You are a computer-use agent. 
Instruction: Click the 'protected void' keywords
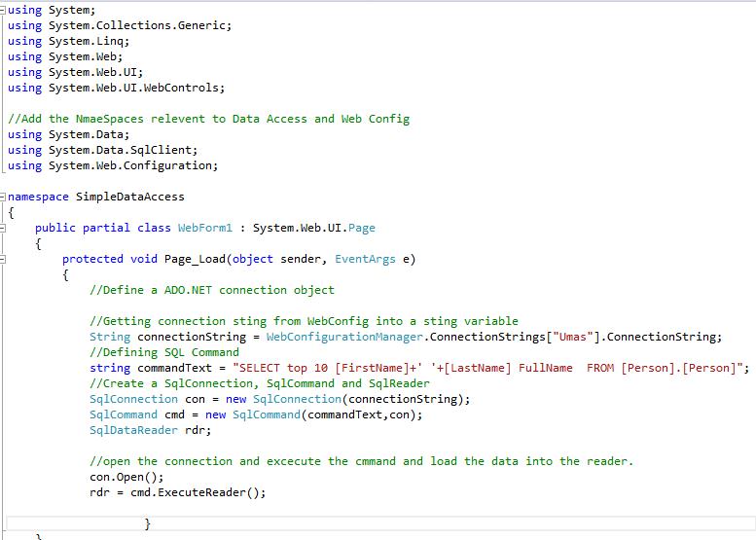(x=109, y=260)
